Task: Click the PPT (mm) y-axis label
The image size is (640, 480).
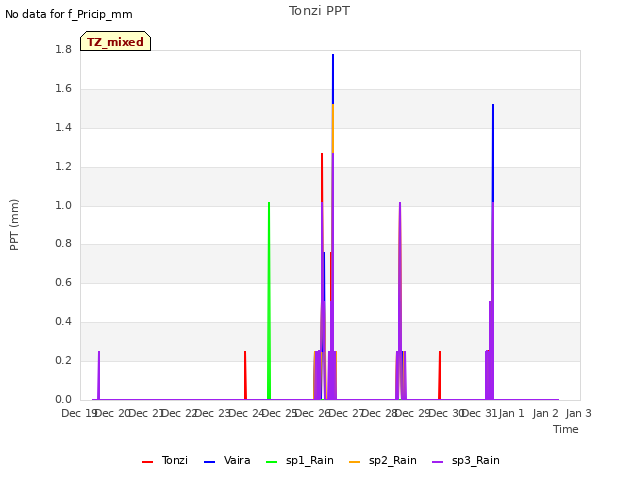Action: pyautogui.click(x=14, y=224)
